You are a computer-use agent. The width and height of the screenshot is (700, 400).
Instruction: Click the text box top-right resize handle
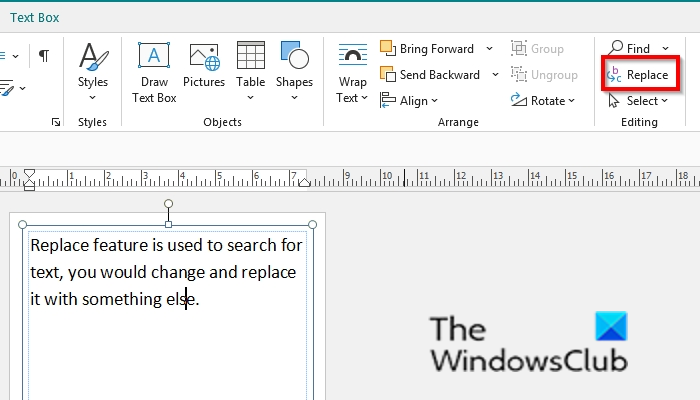[312, 225]
